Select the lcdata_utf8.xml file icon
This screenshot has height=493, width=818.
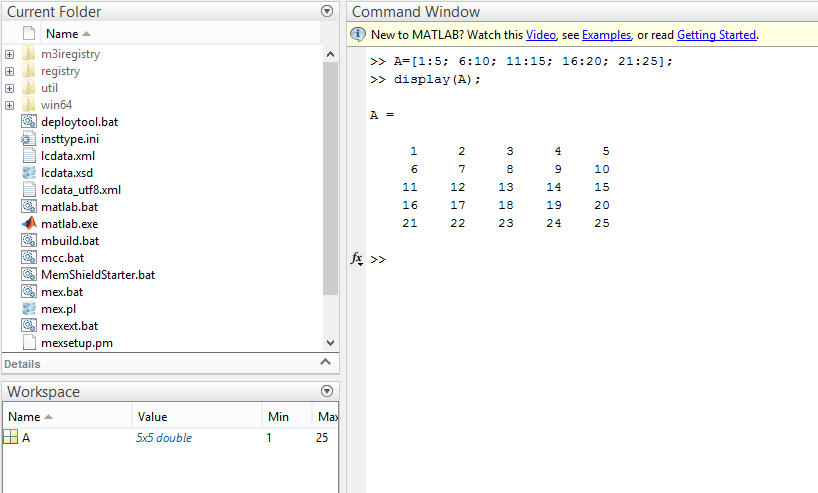29,189
